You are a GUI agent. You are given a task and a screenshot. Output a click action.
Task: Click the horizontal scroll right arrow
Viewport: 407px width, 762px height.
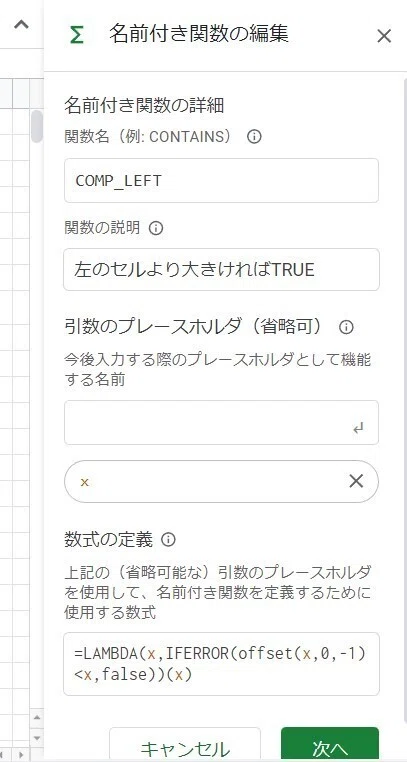click(21, 755)
